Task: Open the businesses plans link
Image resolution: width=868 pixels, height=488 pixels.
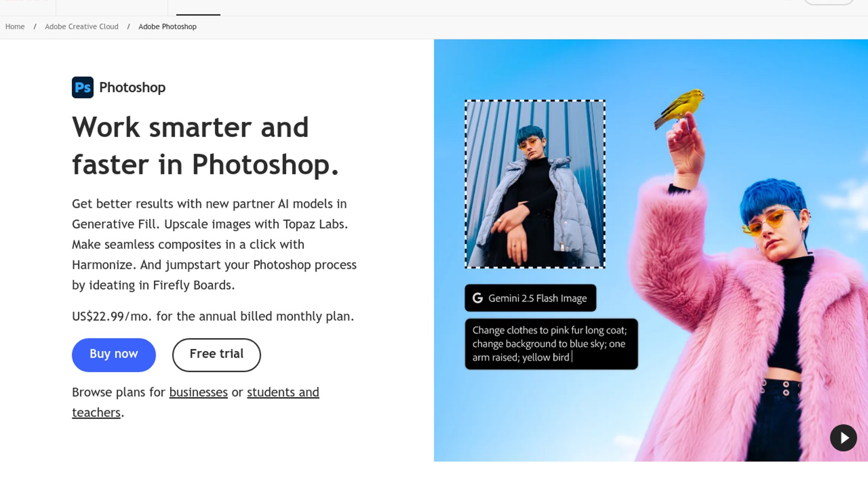Action: pos(198,392)
